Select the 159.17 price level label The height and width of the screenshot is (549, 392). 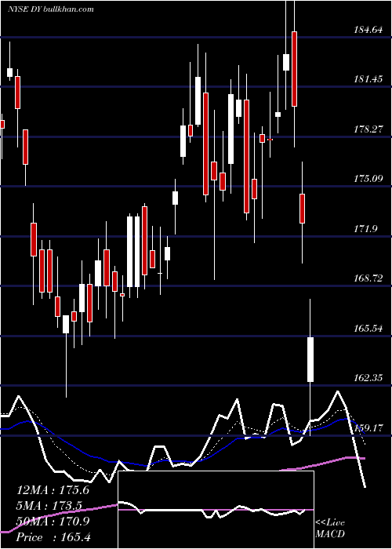coord(368,428)
